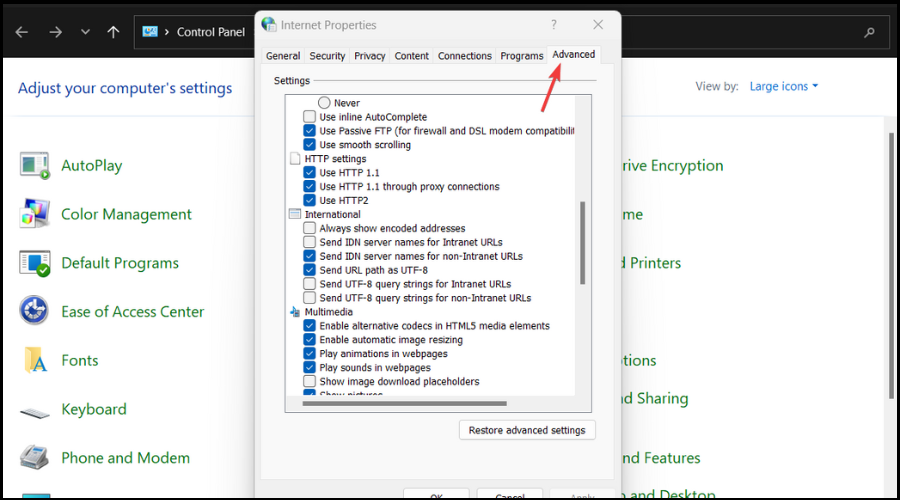The width and height of the screenshot is (900, 500).
Task: Open Phone and Modem icon
Action: (34, 458)
